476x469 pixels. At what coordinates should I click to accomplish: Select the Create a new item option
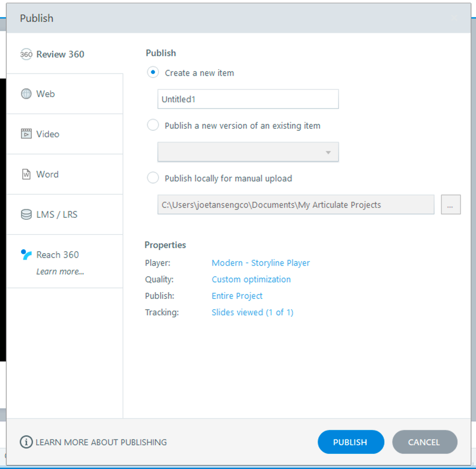[153, 73]
